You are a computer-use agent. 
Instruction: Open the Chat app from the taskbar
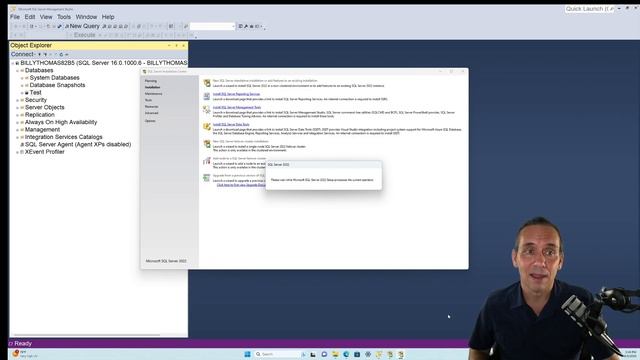[324, 354]
